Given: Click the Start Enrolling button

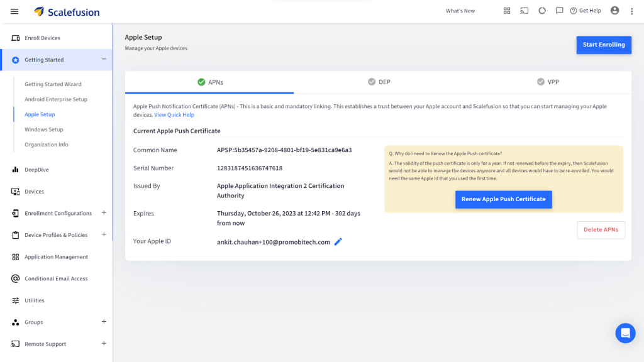Looking at the screenshot, I should pyautogui.click(x=603, y=45).
